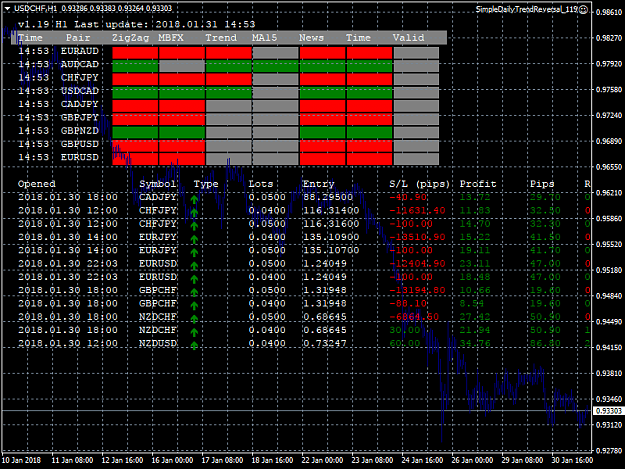Click the entry price 0.73247
625x469 pixels.
click(x=325, y=343)
